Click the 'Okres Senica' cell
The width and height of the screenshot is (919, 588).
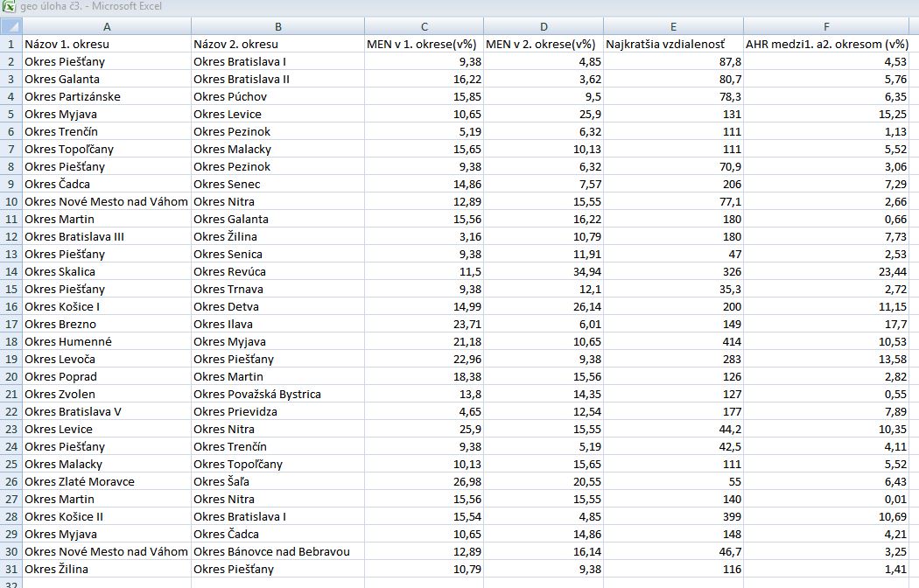point(277,254)
